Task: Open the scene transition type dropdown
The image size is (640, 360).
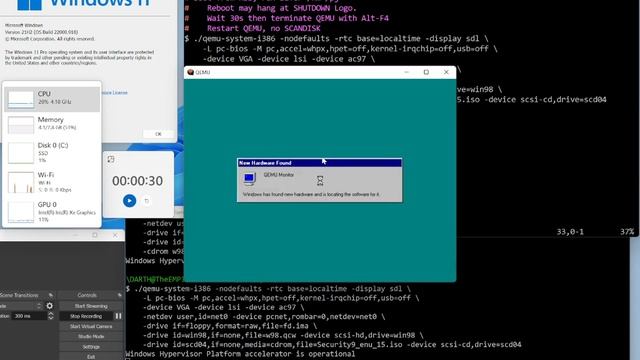Action: [x=21, y=306]
